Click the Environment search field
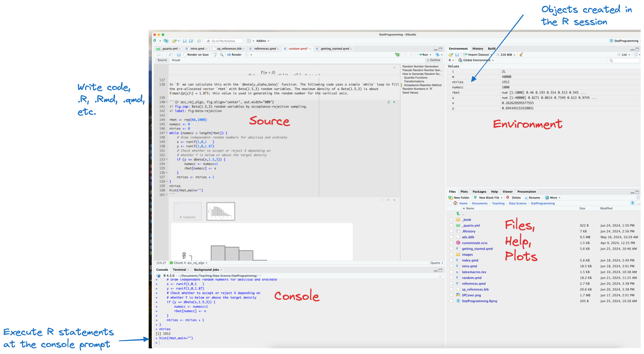The width and height of the screenshot is (644, 354). pyautogui.click(x=624, y=61)
